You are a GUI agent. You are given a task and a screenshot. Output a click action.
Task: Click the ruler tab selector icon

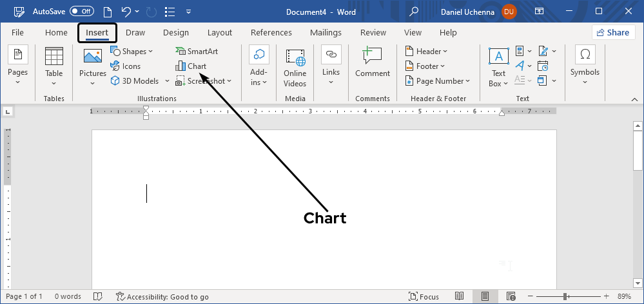8,111
